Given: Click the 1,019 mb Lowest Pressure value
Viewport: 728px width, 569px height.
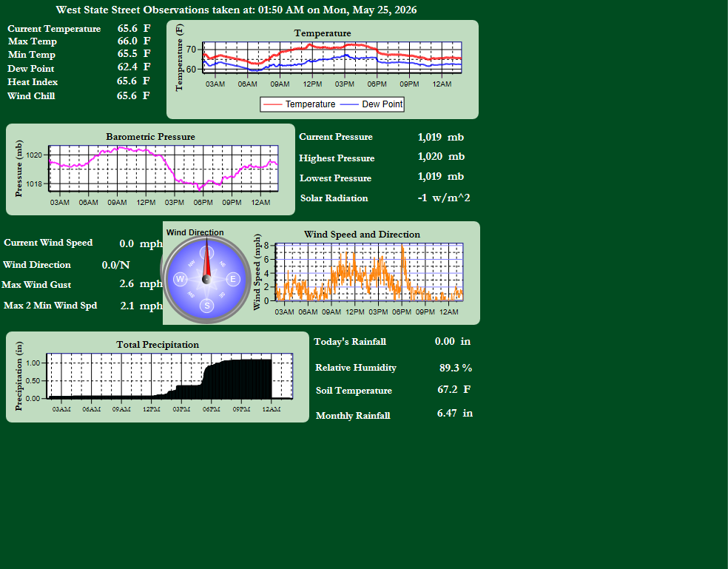Looking at the screenshot, I should click(x=441, y=177).
